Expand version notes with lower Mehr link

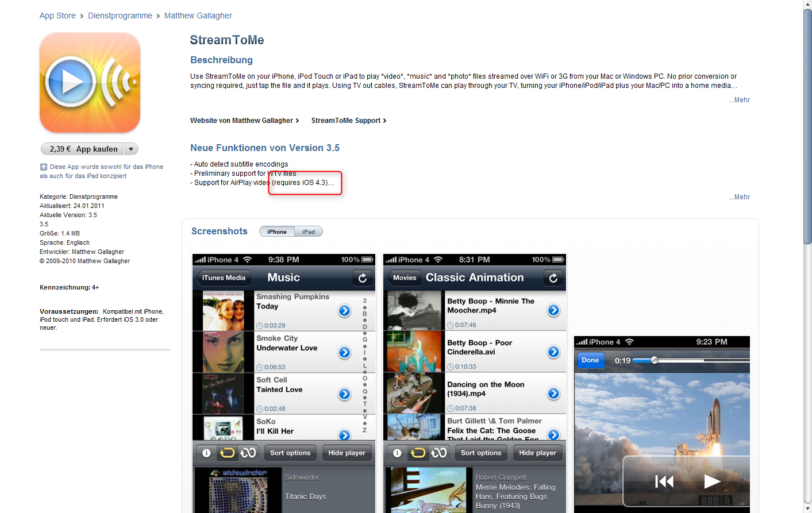[x=740, y=197]
